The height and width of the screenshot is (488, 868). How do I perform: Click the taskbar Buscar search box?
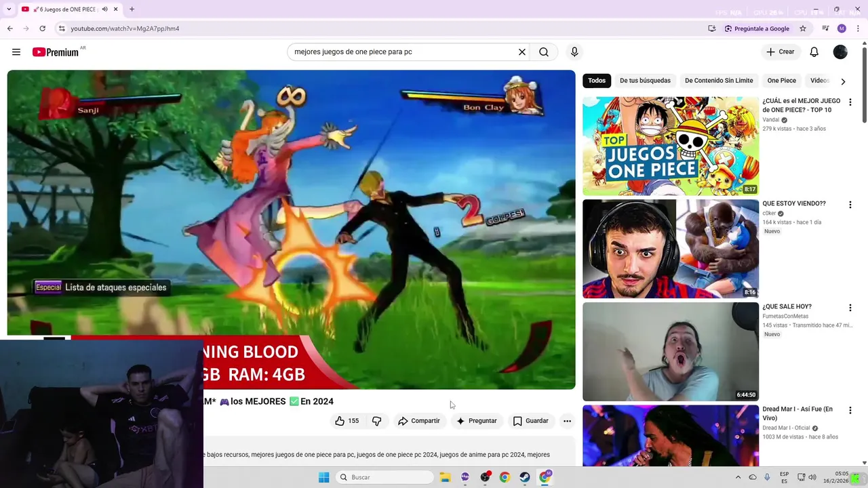pyautogui.click(x=385, y=477)
